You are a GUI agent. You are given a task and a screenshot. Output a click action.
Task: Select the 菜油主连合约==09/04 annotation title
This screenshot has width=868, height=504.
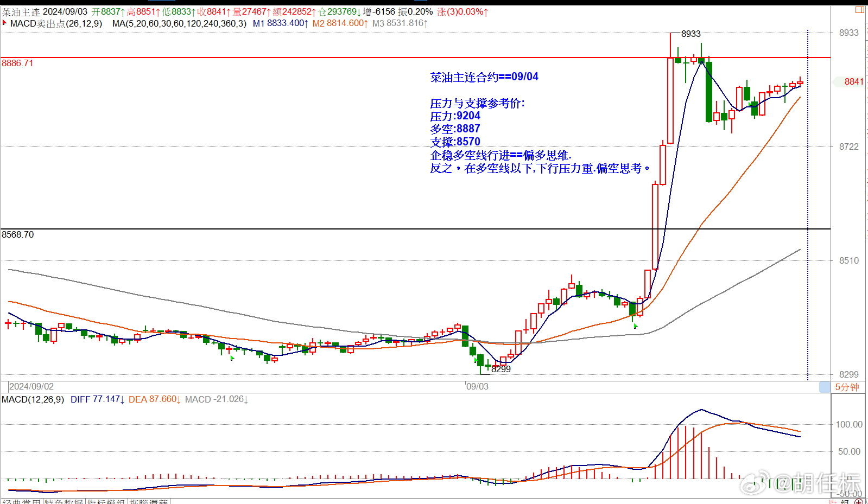484,77
